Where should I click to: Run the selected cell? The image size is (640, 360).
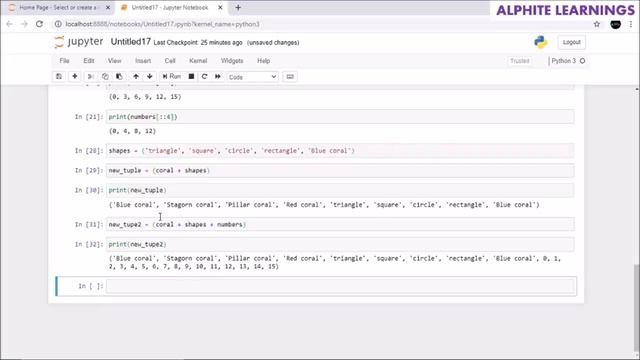pyautogui.click(x=172, y=77)
